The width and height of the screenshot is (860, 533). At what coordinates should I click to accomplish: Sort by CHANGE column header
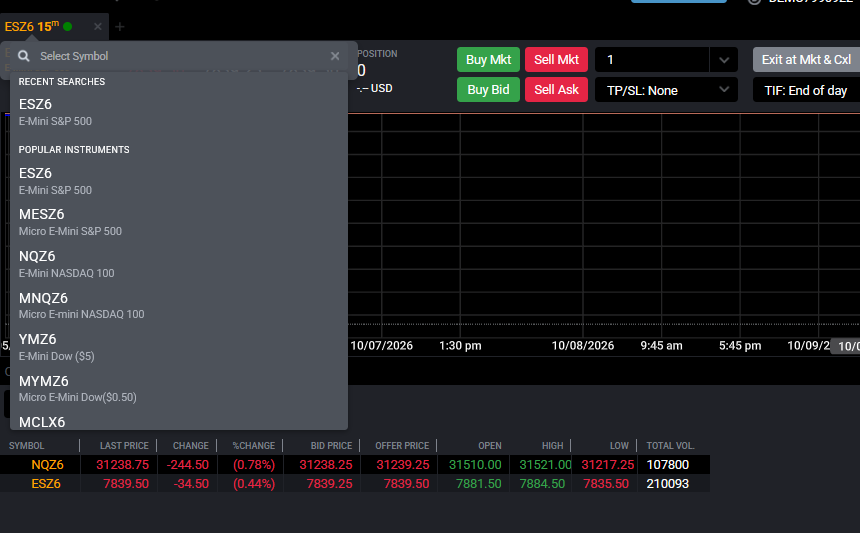(190, 446)
